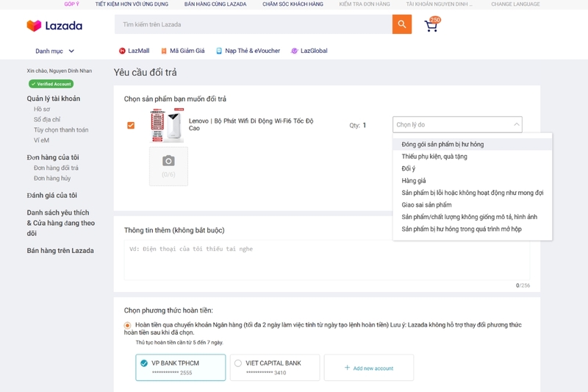Viewport: 588px width, 392px height.
Task: Click the Góp ý top link
Action: click(71, 4)
